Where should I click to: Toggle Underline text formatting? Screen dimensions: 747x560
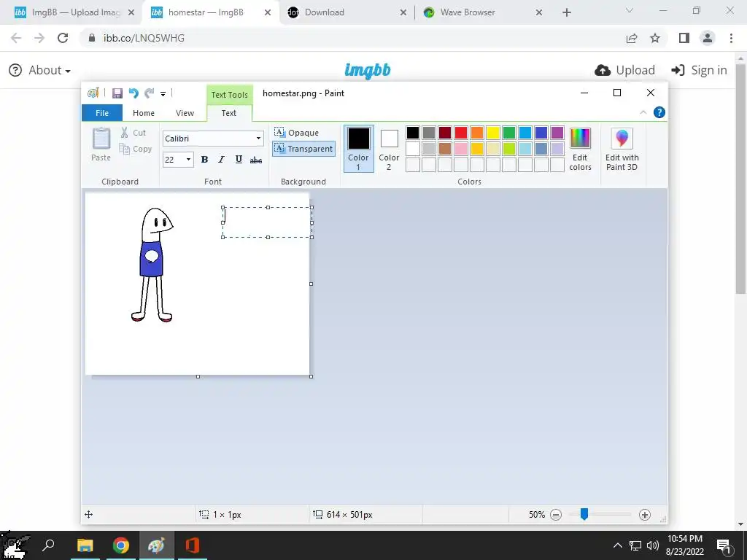click(x=239, y=160)
